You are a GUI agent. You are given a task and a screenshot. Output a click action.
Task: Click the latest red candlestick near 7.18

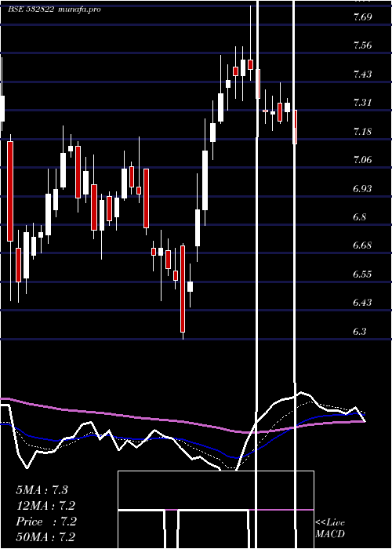click(295, 127)
